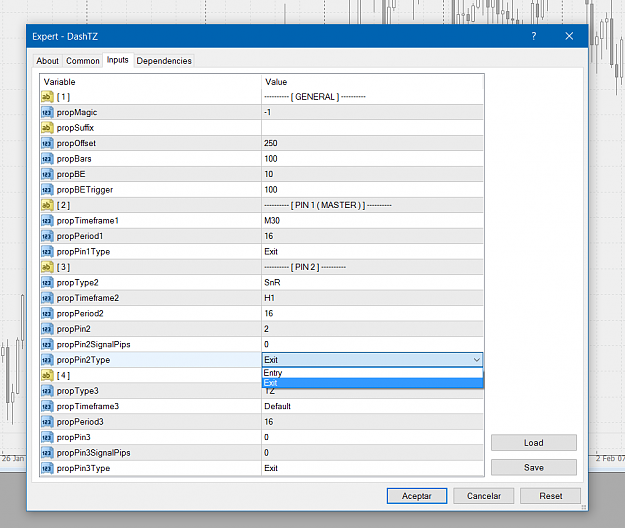
Task: Click the Variable column header
Action: (151, 82)
